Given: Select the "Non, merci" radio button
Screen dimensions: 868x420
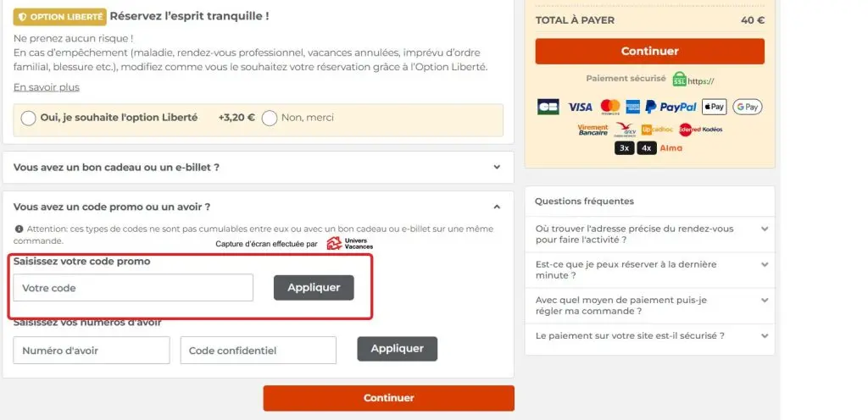Looking at the screenshot, I should (270, 119).
